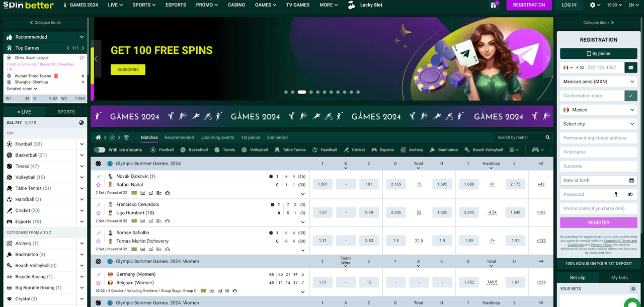Confirm the confirmation code checkmark
The height and width of the screenshot is (307, 644).
pos(630,96)
